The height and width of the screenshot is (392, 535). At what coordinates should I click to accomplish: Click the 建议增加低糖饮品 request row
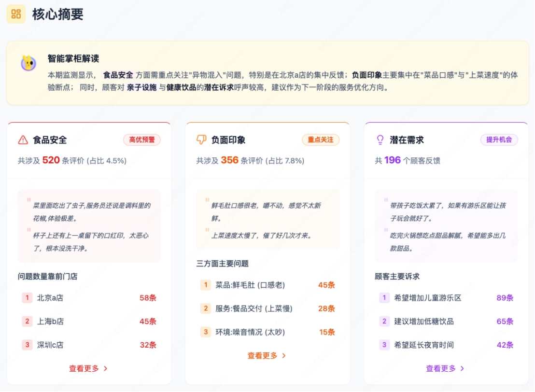[446, 322]
